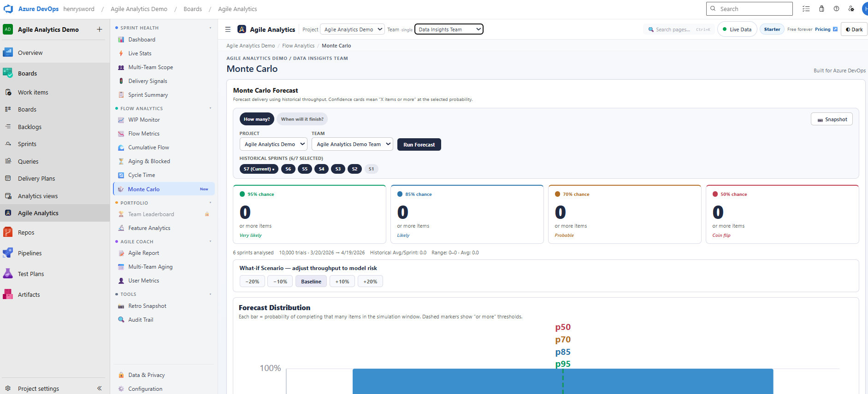
Task: Enable the S1 historical sprint pill
Action: click(x=371, y=169)
